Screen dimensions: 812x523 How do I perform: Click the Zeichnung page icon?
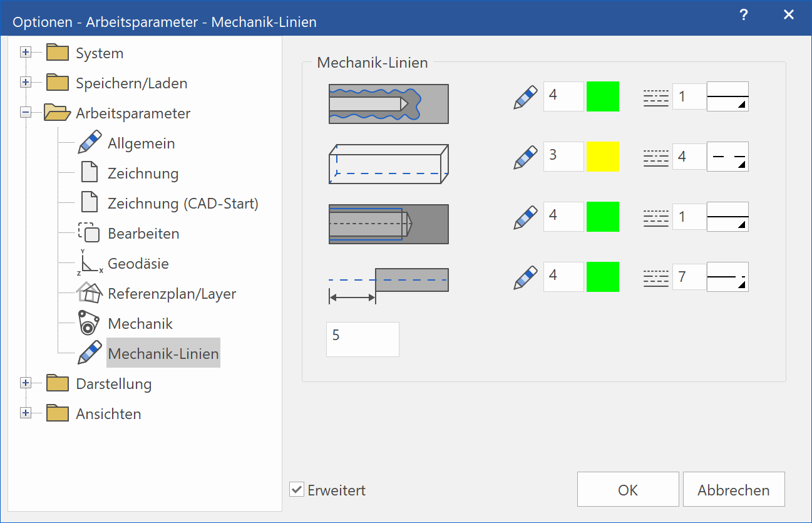tap(90, 173)
